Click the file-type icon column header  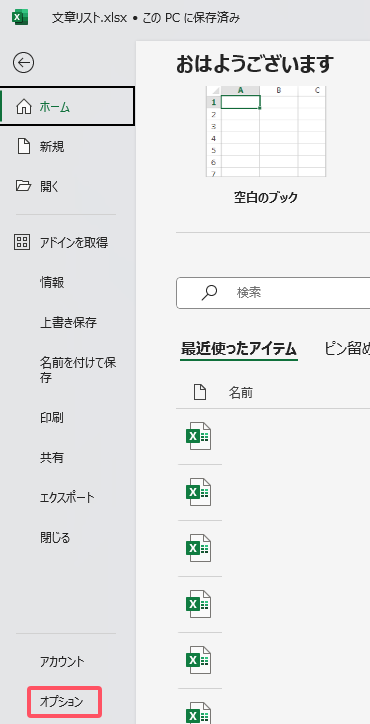[200, 393]
